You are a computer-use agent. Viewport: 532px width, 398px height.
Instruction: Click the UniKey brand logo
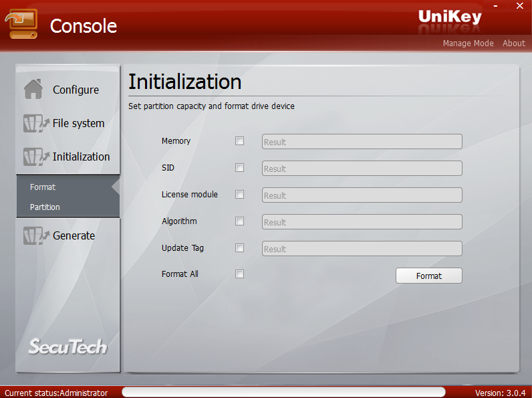coord(450,17)
